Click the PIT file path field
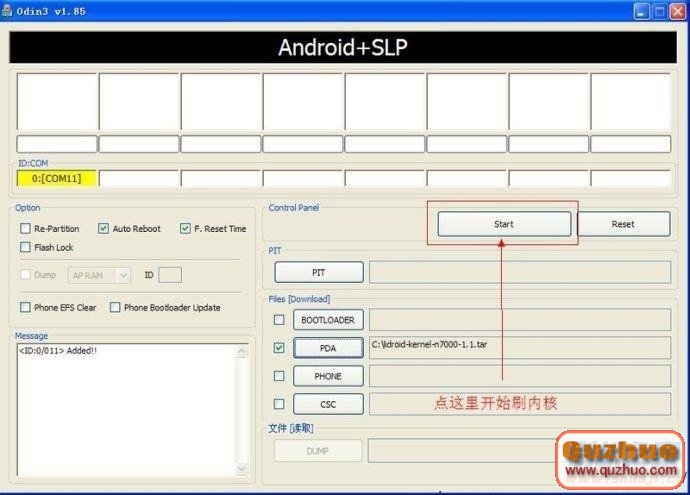The height and width of the screenshot is (495, 690). tap(520, 272)
